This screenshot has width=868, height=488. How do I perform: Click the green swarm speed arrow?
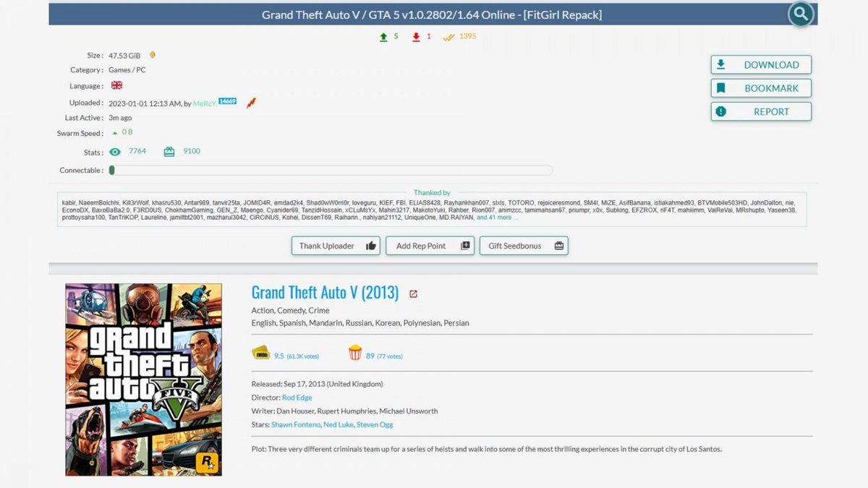click(x=114, y=133)
